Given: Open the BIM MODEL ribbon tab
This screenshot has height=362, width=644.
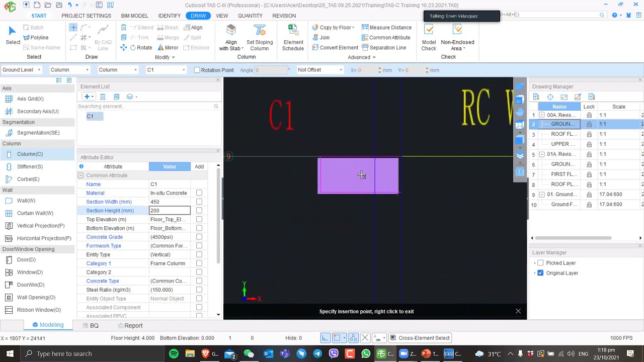Looking at the screenshot, I should click(134, 16).
